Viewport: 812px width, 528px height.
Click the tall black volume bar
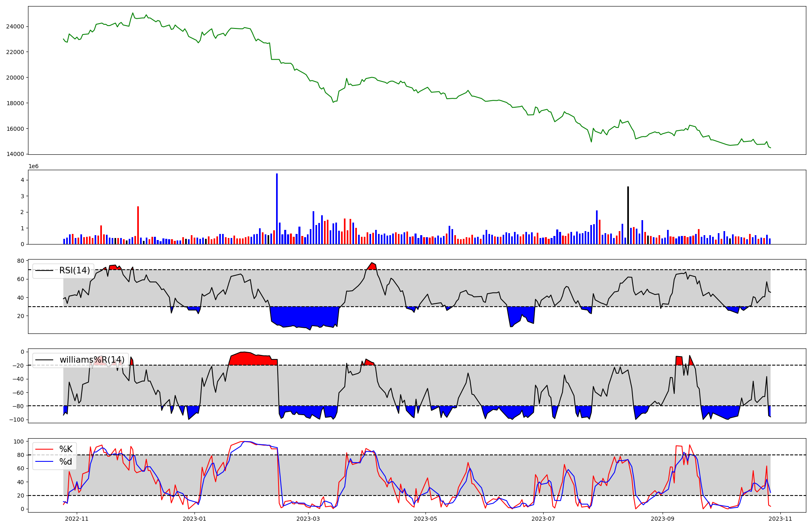pyautogui.click(x=628, y=215)
